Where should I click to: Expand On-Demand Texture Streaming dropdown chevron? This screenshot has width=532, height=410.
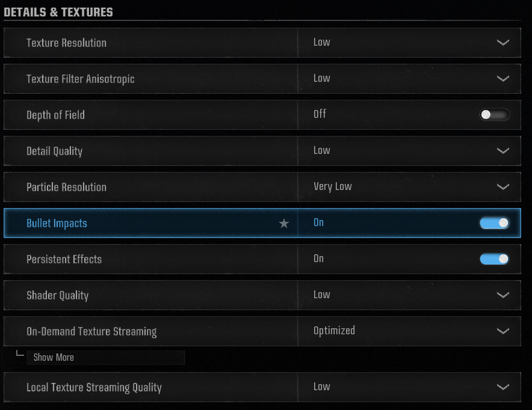[503, 331]
